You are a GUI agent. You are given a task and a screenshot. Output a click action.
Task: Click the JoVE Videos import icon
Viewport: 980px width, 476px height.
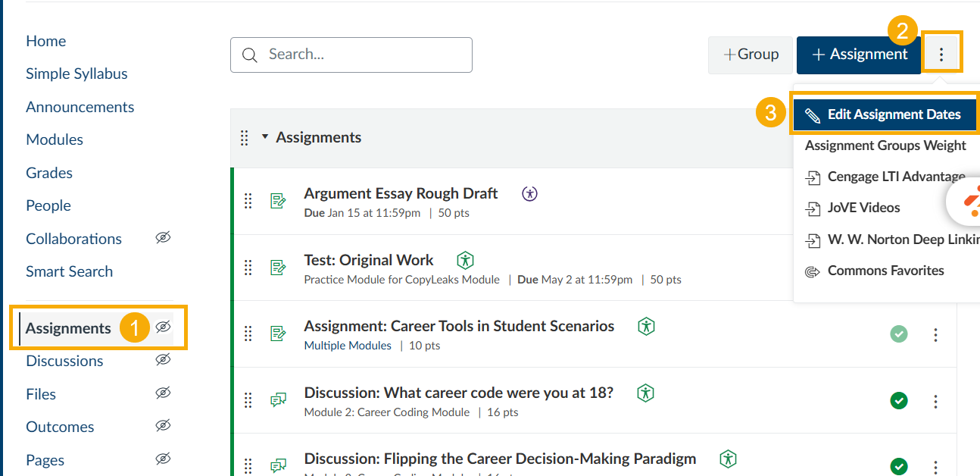tap(813, 208)
